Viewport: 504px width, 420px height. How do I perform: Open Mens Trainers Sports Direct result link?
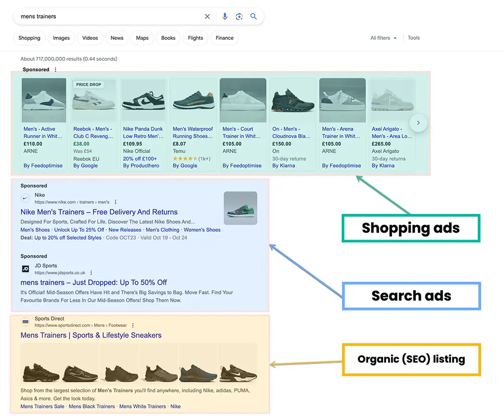[91, 335]
